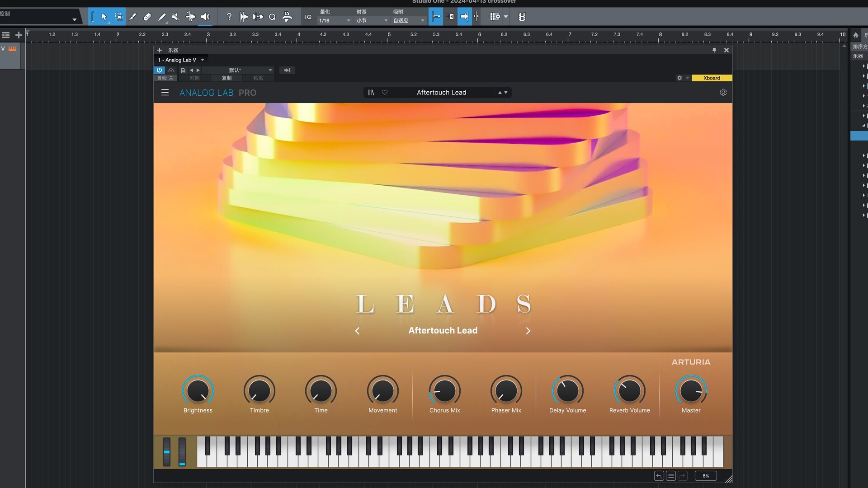Expand the dropdown arrow beside grid options icon
The width and height of the screenshot is (868, 488).
506,17
